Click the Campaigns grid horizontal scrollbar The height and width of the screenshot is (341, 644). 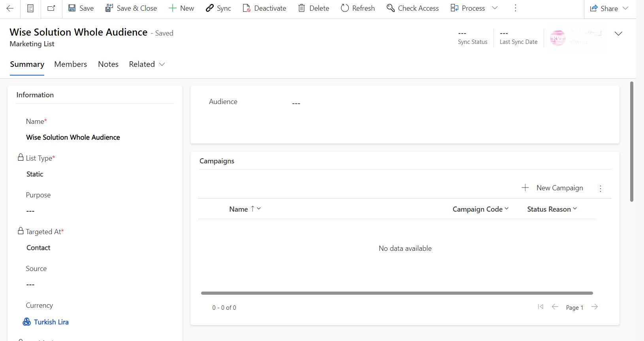397,293
